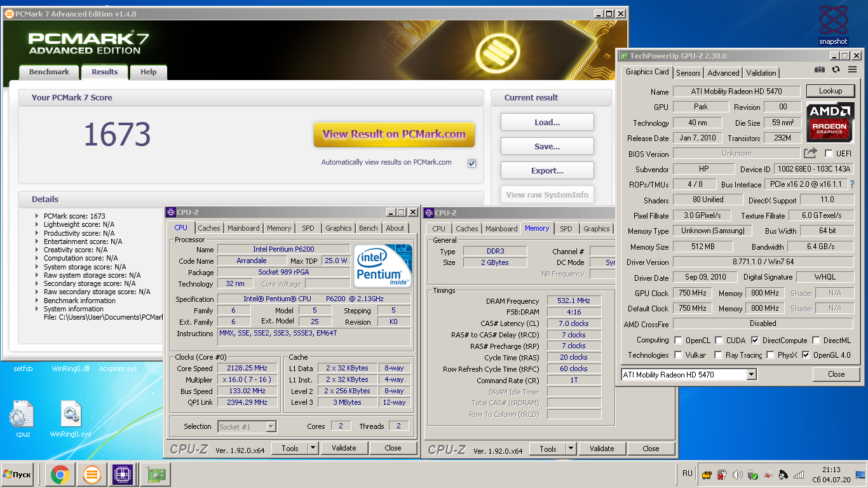Switch to GPU-Z green card taskbar icon

pyautogui.click(x=156, y=474)
